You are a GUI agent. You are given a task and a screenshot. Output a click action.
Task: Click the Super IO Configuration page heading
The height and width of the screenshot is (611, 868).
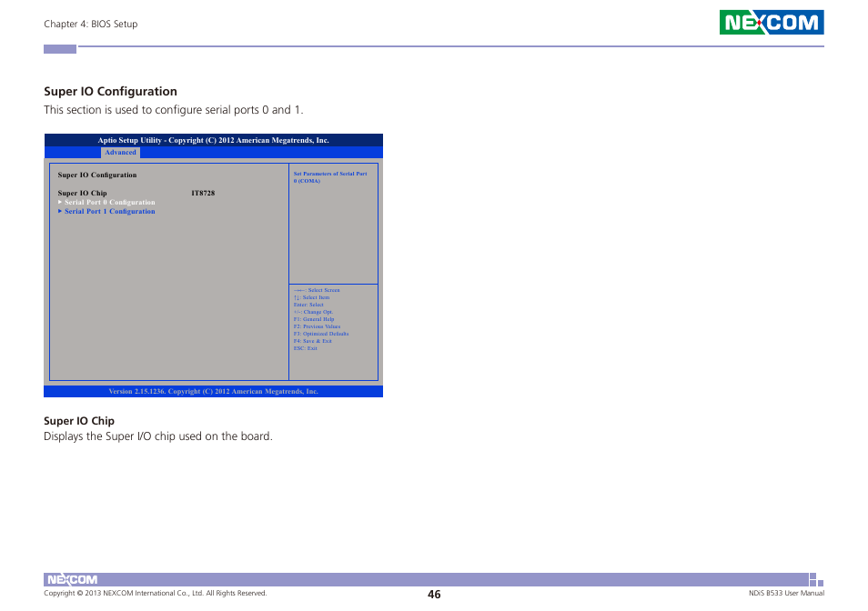click(111, 91)
